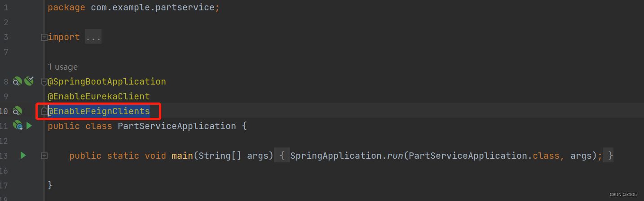Click the folded closing brace at end of line 13
644x201 pixels.
point(609,156)
